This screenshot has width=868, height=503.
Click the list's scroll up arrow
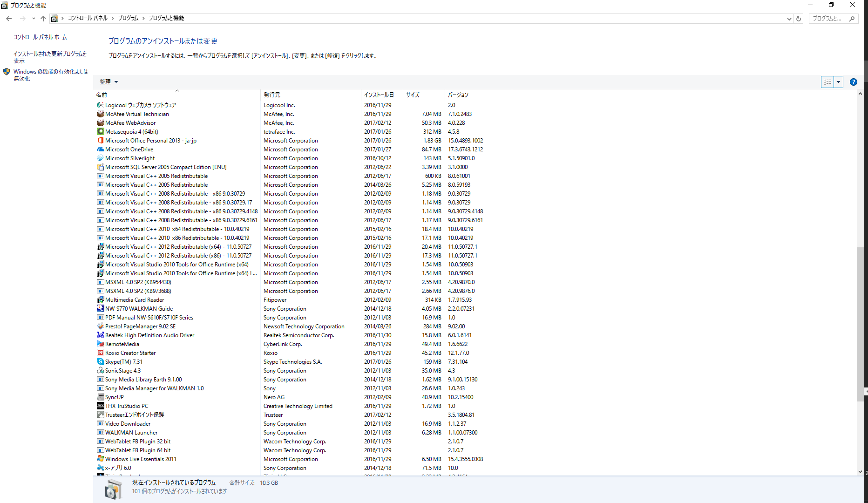(x=860, y=94)
